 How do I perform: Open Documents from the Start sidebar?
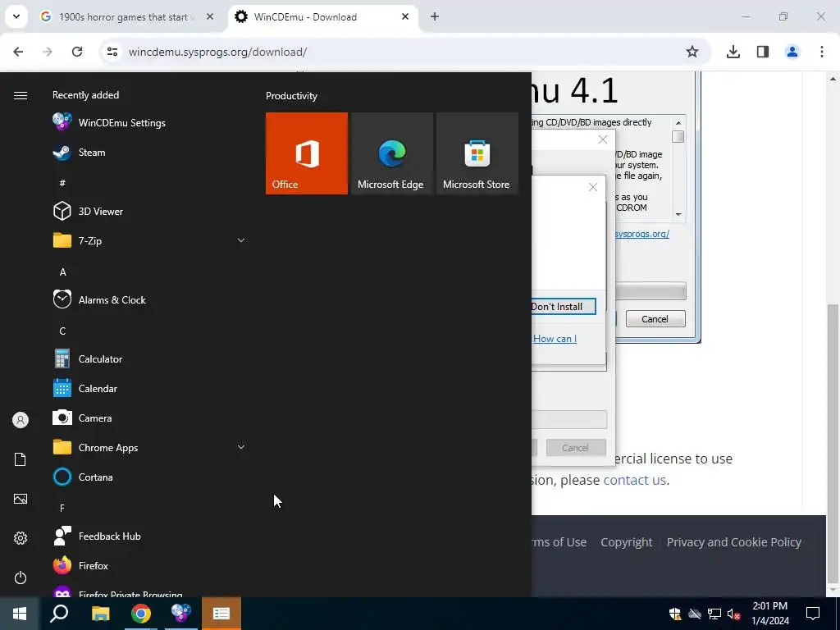pos(21,459)
